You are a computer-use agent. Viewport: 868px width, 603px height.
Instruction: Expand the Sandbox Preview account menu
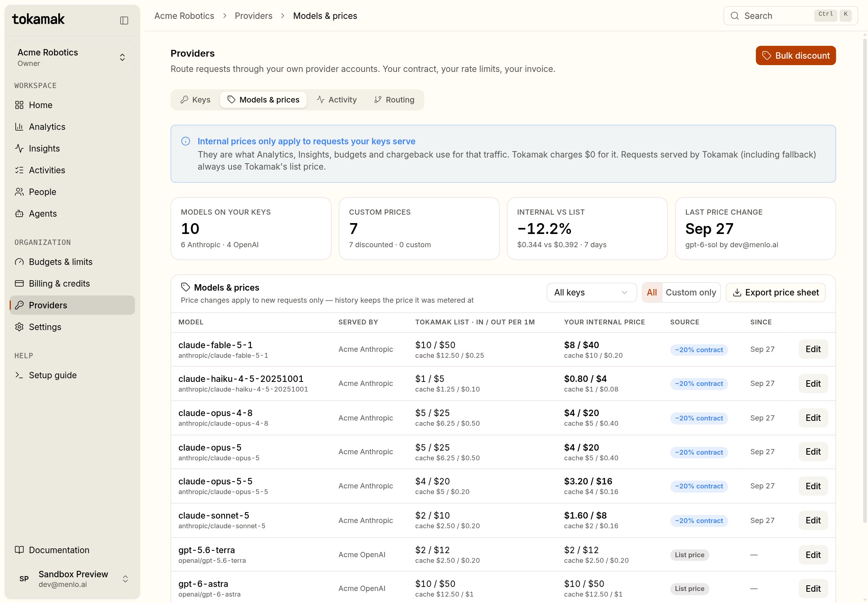(x=72, y=579)
